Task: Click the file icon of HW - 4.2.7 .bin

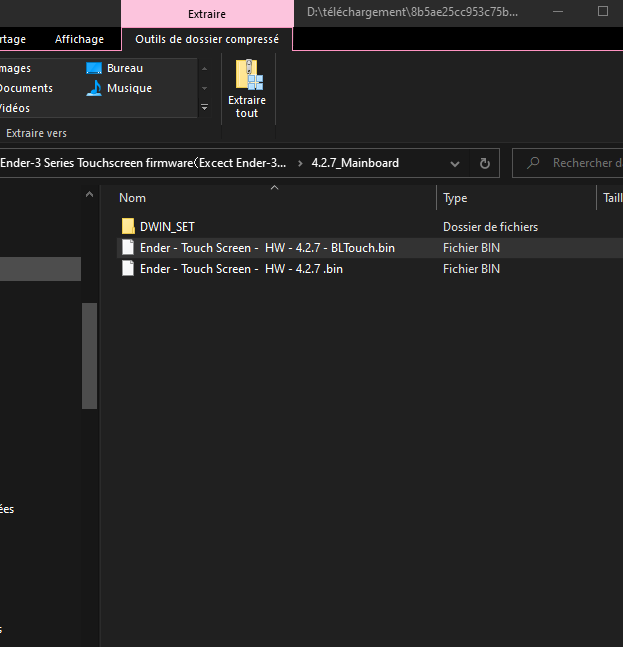Action: [x=128, y=269]
